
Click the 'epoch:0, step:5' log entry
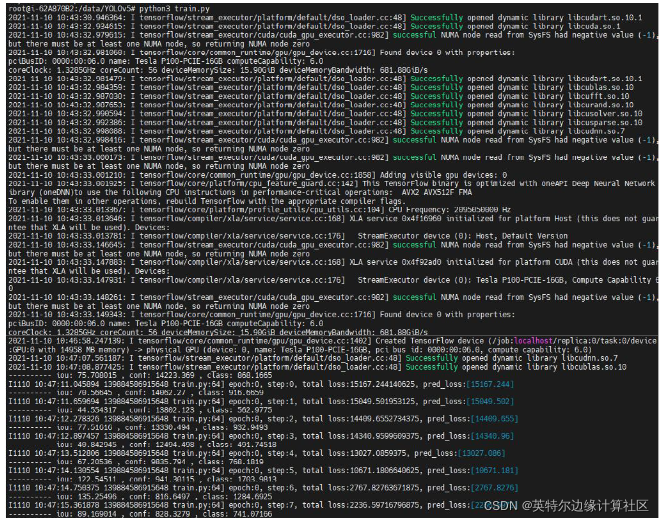(262, 470)
